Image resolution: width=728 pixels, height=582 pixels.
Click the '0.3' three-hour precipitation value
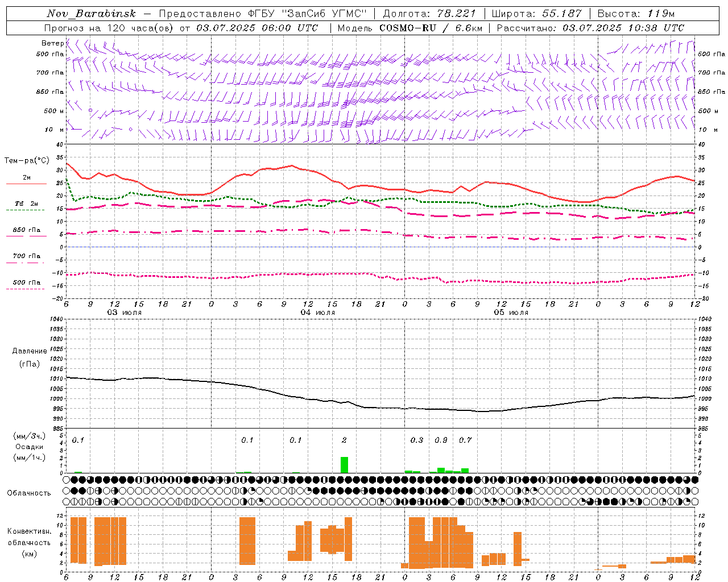point(417,440)
